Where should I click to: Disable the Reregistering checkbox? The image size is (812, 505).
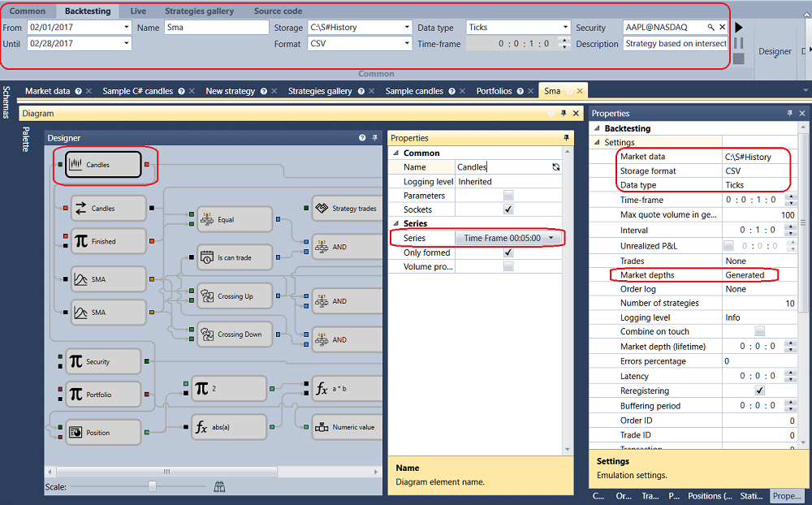click(x=760, y=391)
